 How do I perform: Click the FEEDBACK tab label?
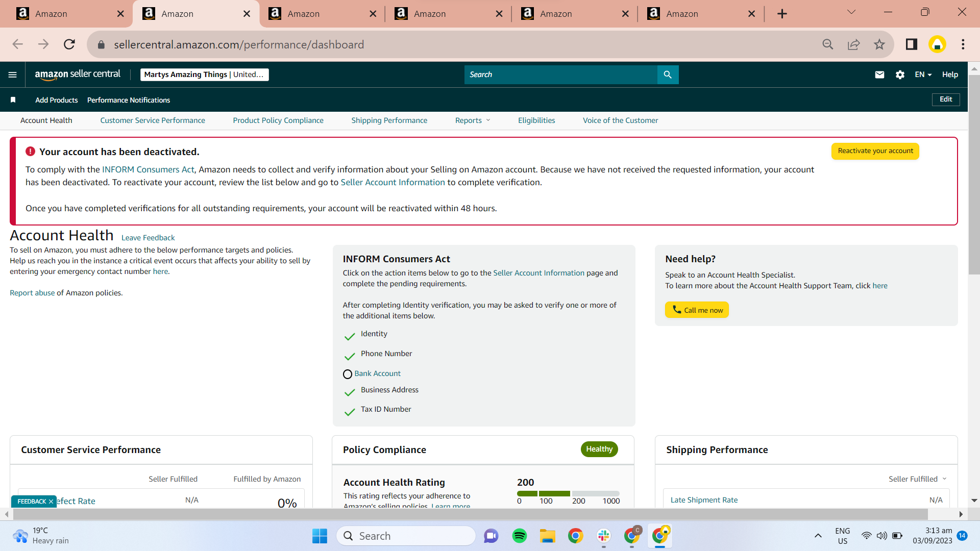pyautogui.click(x=32, y=502)
